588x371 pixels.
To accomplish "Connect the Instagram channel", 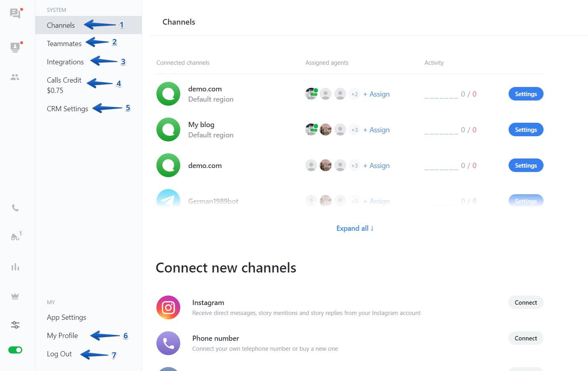I will pos(526,302).
